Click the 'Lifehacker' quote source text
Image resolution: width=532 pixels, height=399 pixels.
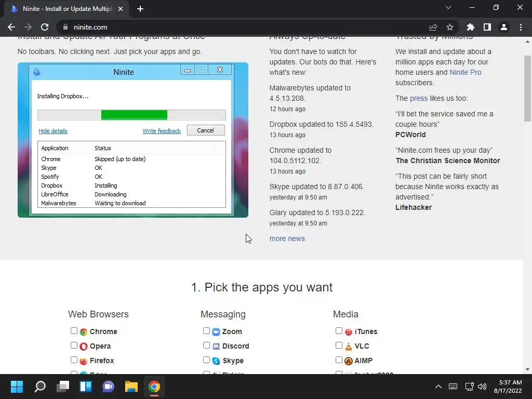[413, 207]
